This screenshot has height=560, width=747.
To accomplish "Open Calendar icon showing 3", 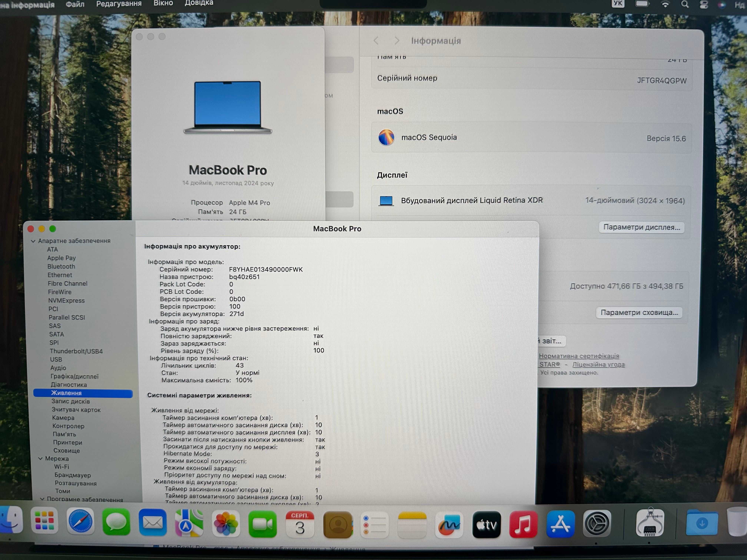I will coord(300,524).
